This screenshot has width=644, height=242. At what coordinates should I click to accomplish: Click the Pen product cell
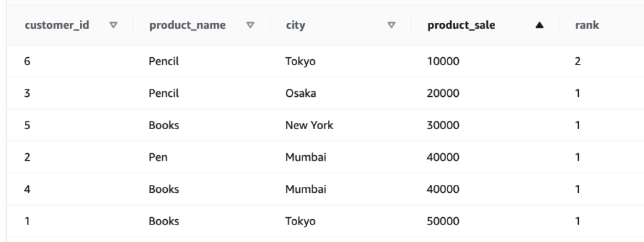click(158, 157)
